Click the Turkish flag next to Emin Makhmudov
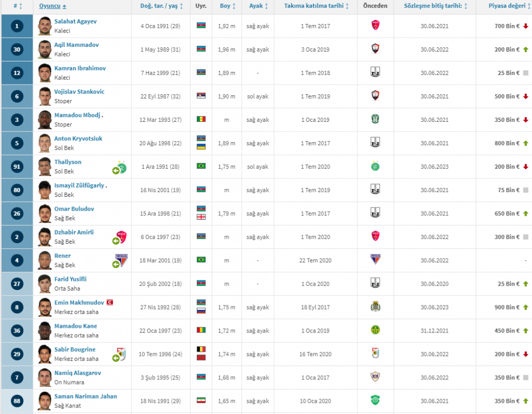Viewport: 532px width, 414px height. [110, 302]
